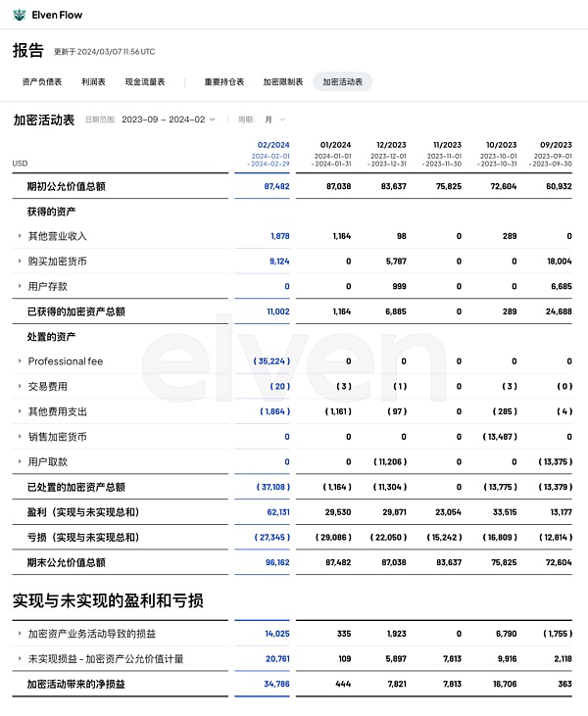Click the gain value 62,131
Viewport: 588px width, 716px height.
pos(278,512)
